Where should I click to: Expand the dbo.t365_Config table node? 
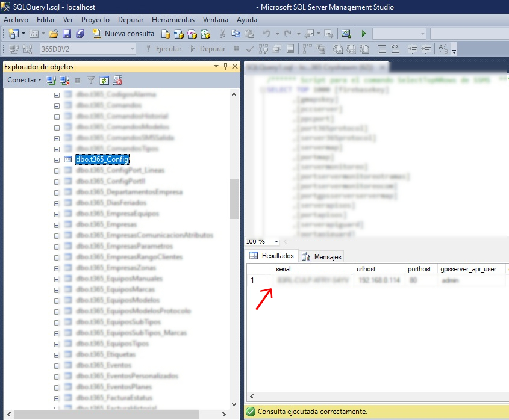(57, 159)
